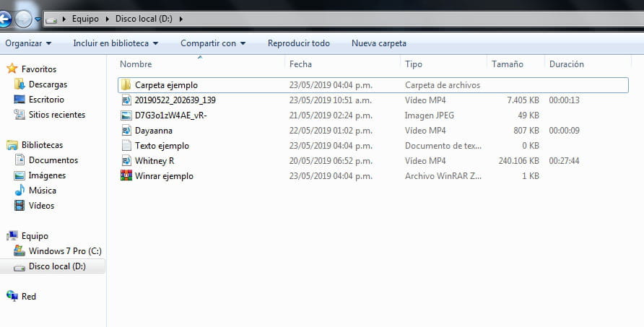Select the Dayaanna file name
The width and height of the screenshot is (644, 327).
(154, 131)
